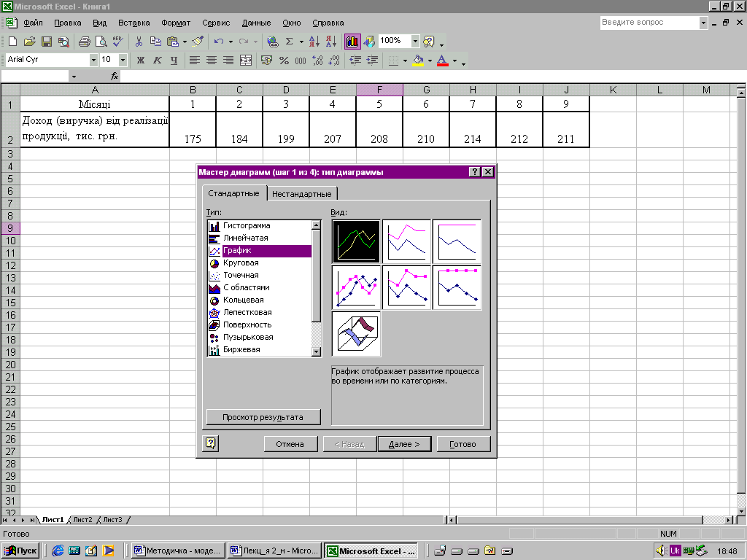Select the 3D line chart thumbnail
747x560 pixels.
[x=356, y=334]
